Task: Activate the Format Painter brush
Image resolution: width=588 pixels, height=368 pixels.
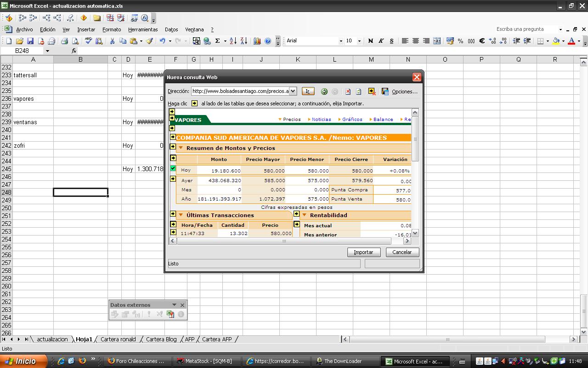Action: click(149, 41)
